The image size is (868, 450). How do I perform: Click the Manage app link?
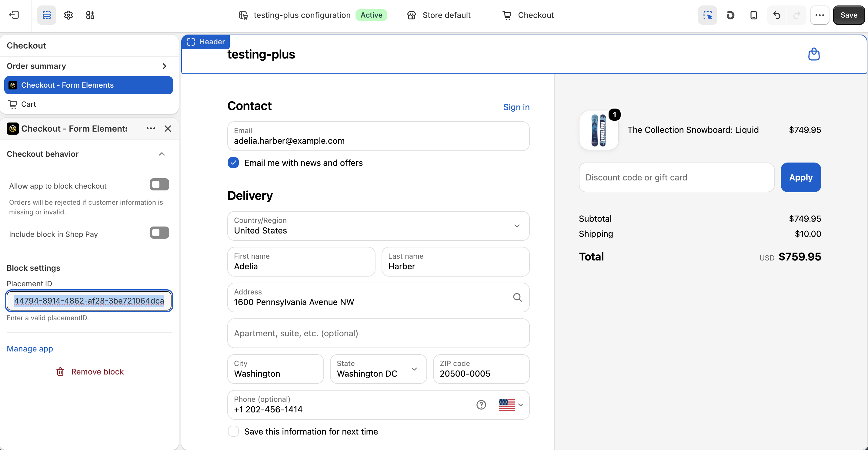30,348
